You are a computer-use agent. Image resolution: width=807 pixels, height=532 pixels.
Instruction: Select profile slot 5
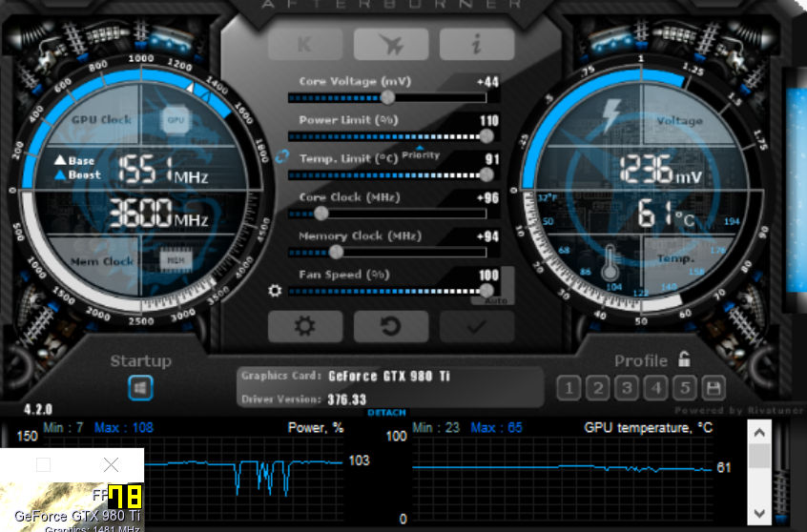[685, 388]
